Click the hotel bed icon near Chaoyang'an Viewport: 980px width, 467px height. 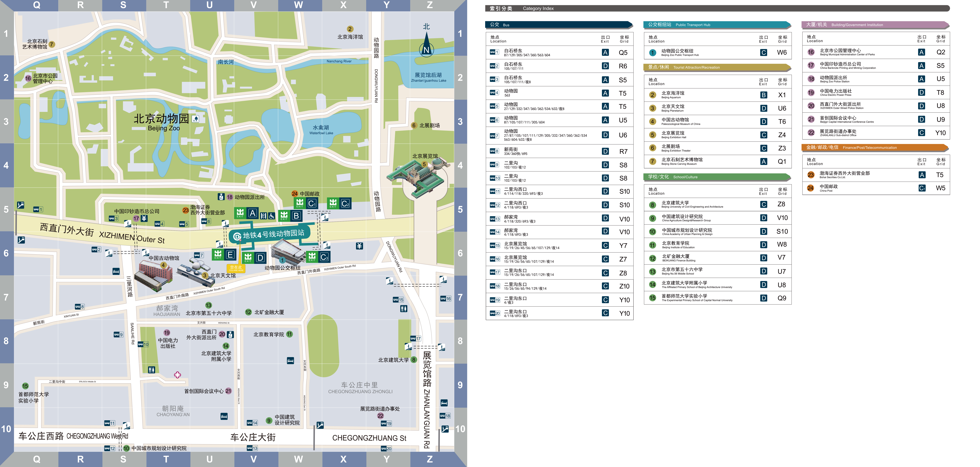(224, 416)
